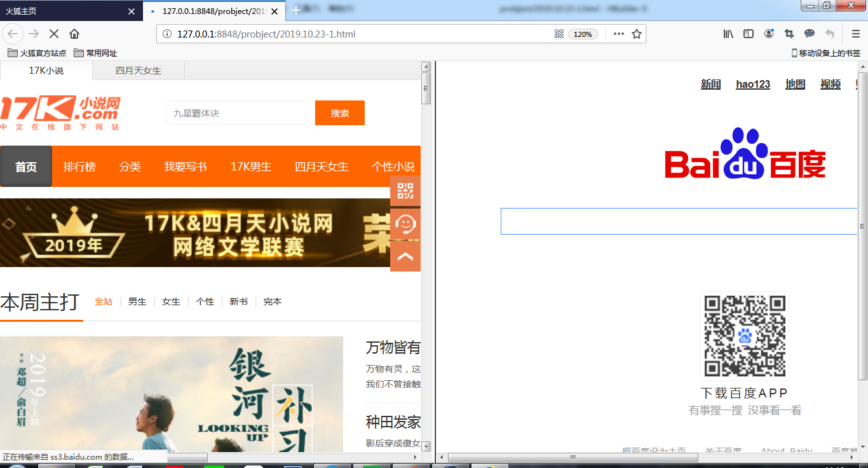This screenshot has height=468, width=868.
Task: Select the 男生 filter under 本周主打
Action: (x=137, y=301)
